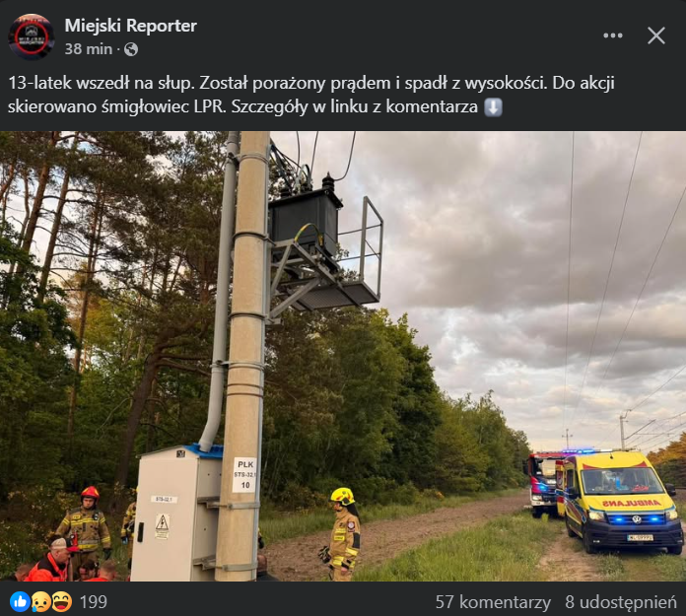Click the haha reaction emoji icon
Screen dimensions: 686x616
62,601
